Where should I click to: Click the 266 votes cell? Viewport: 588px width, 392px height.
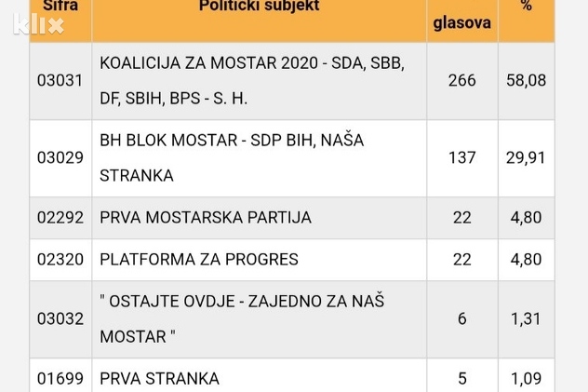461,80
